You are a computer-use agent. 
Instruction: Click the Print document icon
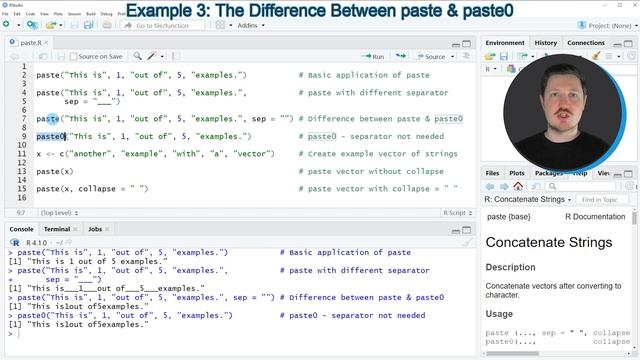tap(107, 25)
